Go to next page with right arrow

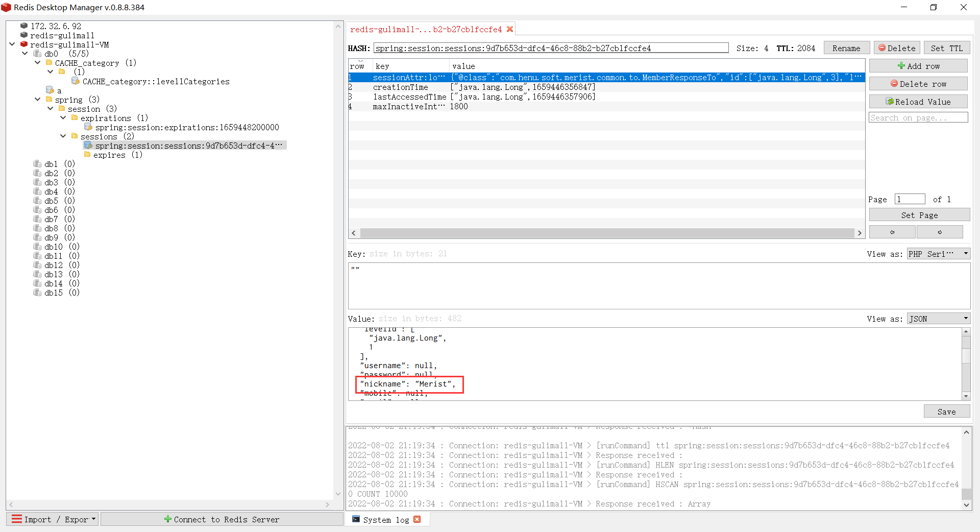click(940, 232)
